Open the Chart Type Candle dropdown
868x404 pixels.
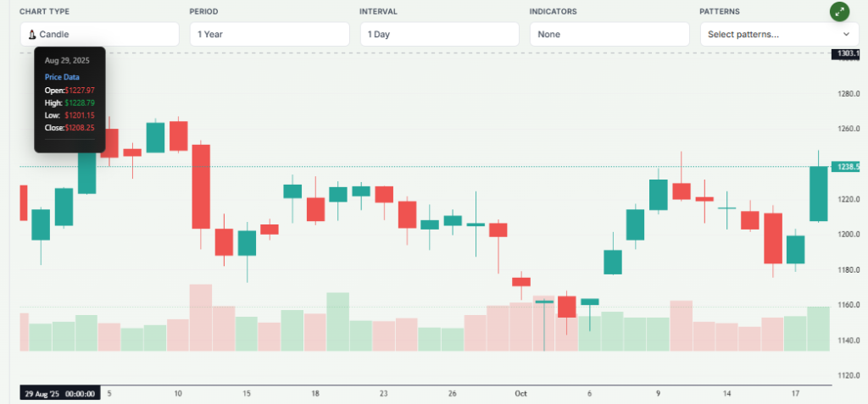99,35
